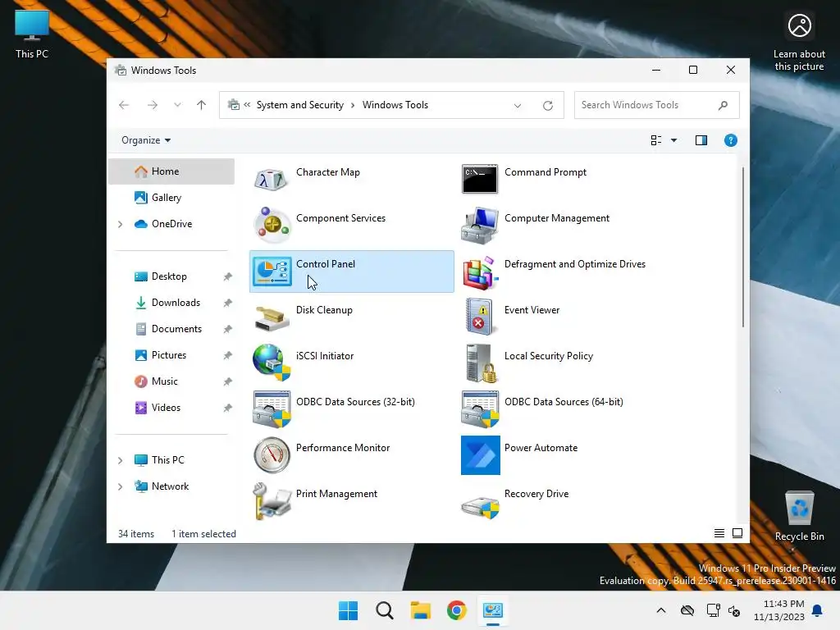Image resolution: width=840 pixels, height=630 pixels.
Task: Expand the Network tree node
Action: click(x=121, y=486)
